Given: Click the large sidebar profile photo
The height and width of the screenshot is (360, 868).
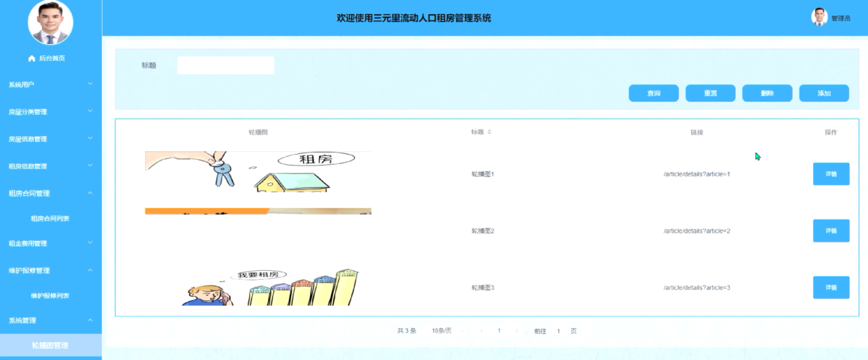Looking at the screenshot, I should (51, 23).
